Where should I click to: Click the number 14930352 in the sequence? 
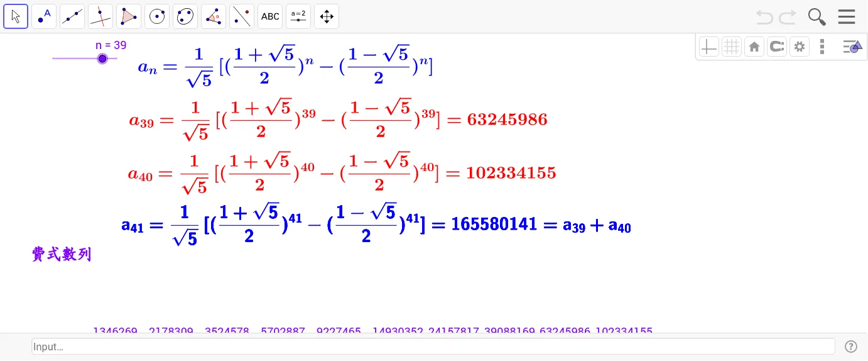398,330
